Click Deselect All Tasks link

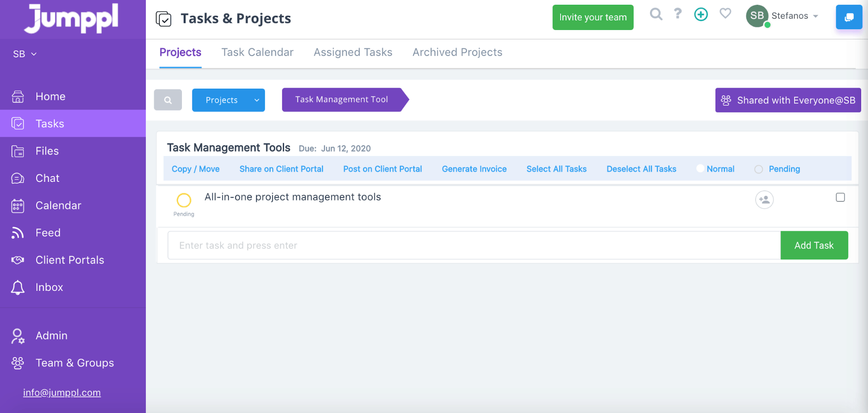pyautogui.click(x=641, y=169)
